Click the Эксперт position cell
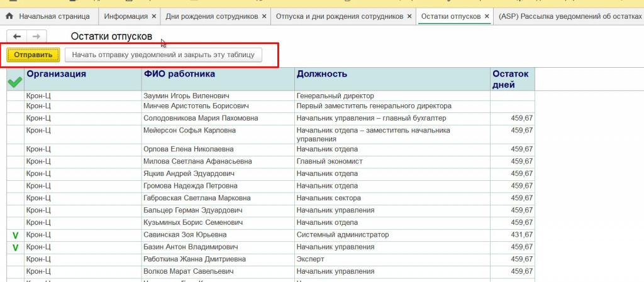The width and height of the screenshot is (644, 282). (392, 259)
